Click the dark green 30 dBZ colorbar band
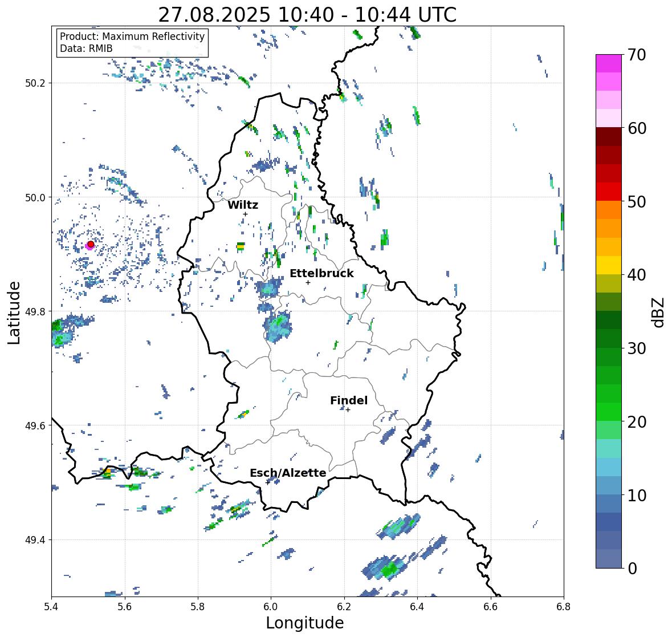 609,339
